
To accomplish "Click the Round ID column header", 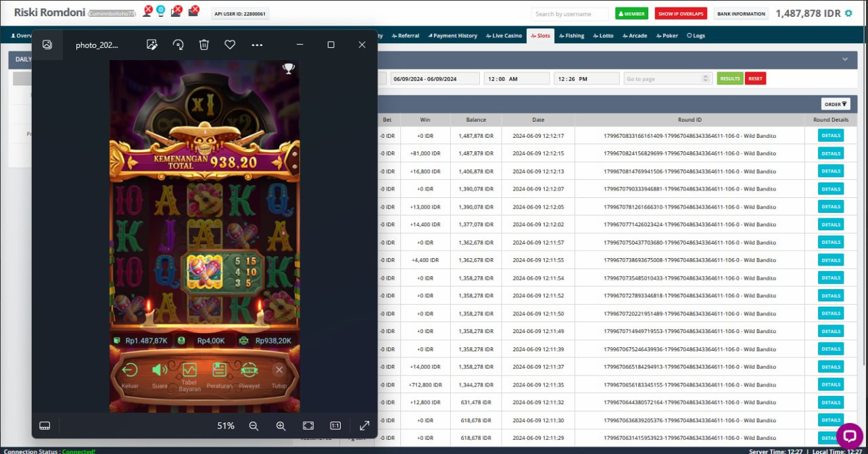I will (690, 120).
